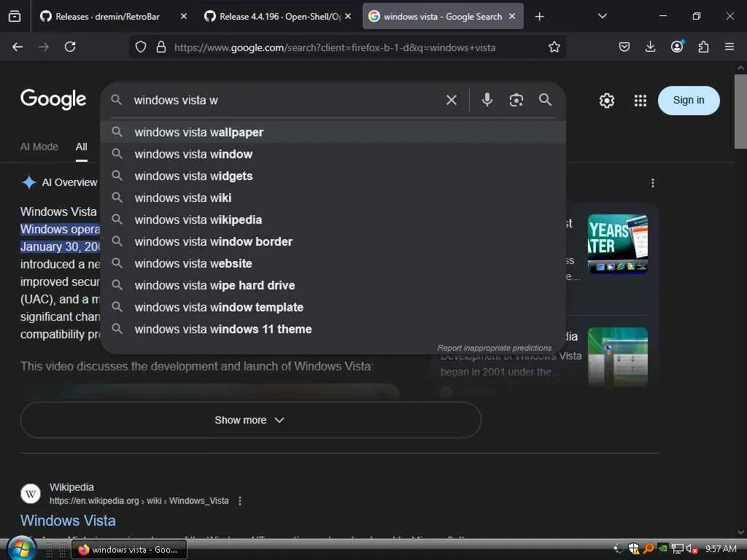Bookmark this page with the star icon
Image resolution: width=747 pixels, height=560 pixels.
(x=554, y=47)
